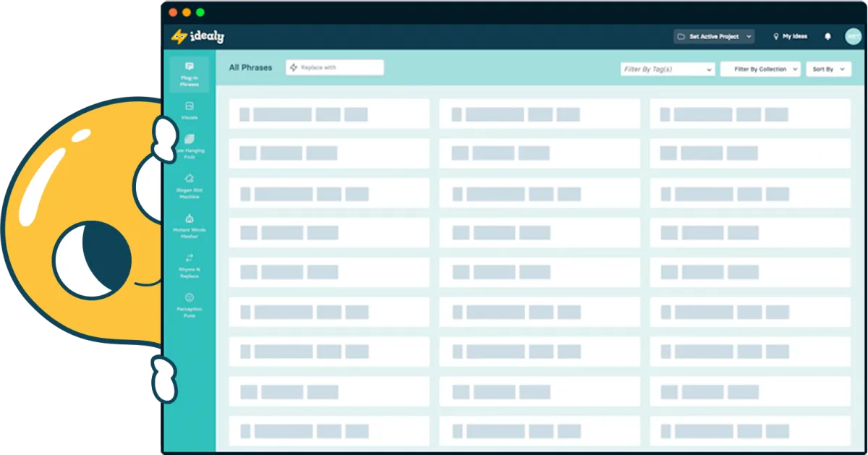Click the notification bell

(x=827, y=35)
